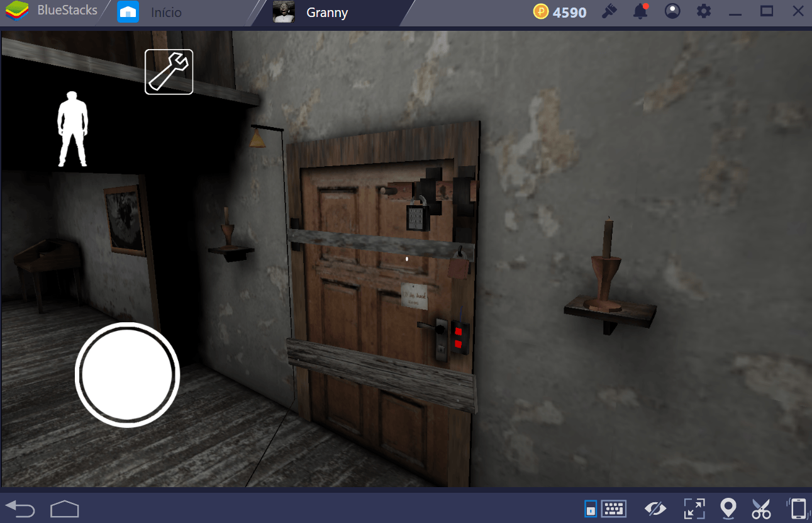The width and height of the screenshot is (812, 523).
Task: Open the notifications bell
Action: click(640, 11)
